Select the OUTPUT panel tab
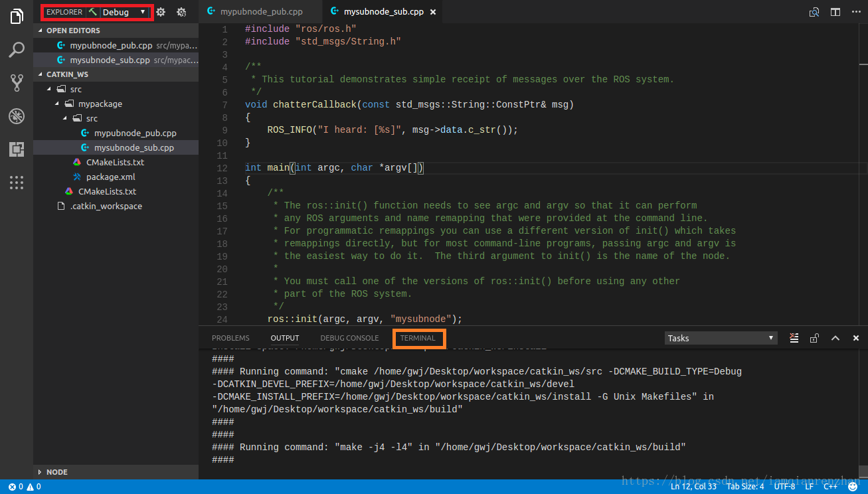 [285, 338]
